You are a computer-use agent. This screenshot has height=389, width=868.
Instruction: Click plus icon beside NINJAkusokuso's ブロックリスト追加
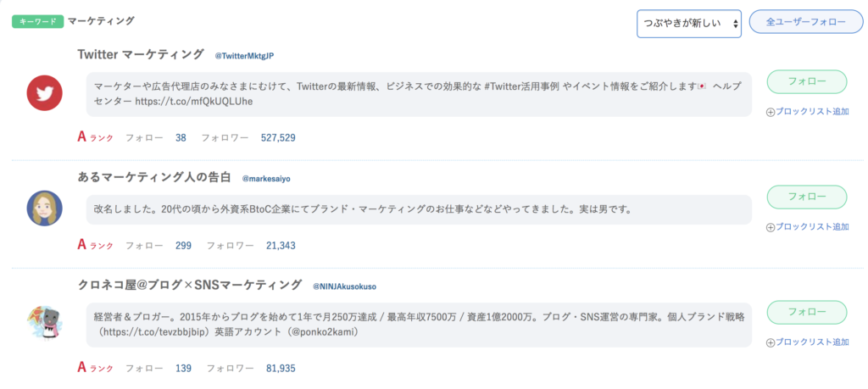771,342
